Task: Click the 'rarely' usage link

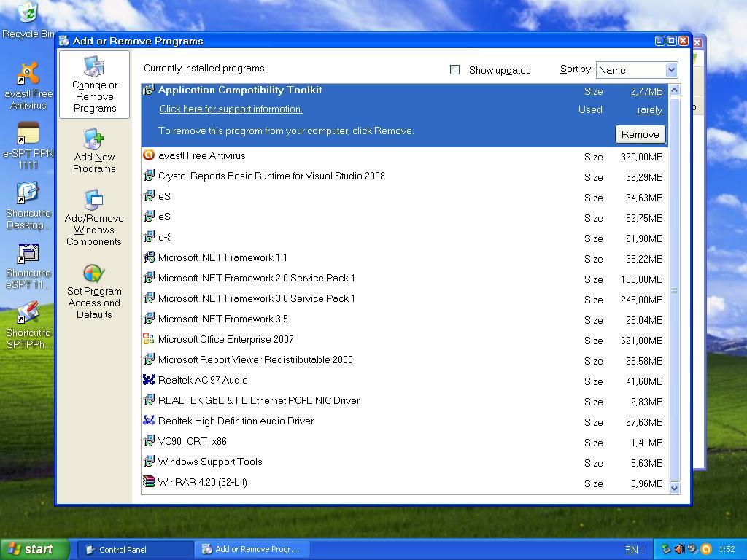Action: click(649, 110)
